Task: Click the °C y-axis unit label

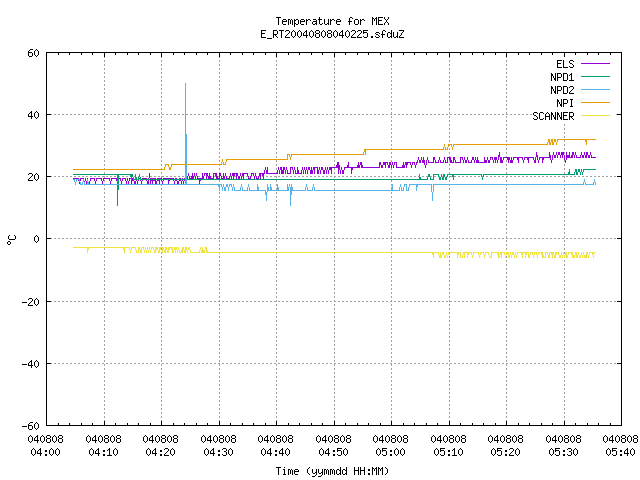Action: click(x=11, y=240)
